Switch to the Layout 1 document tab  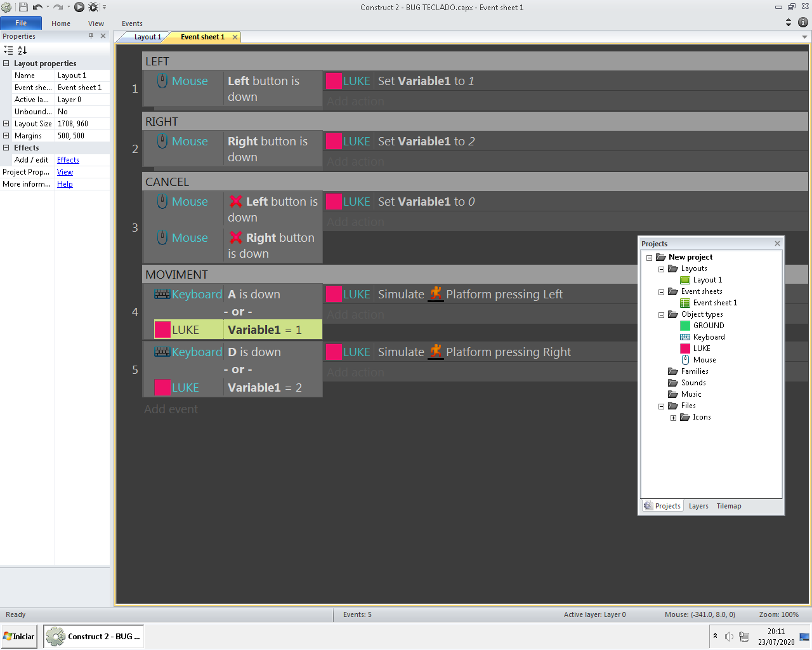tap(147, 37)
